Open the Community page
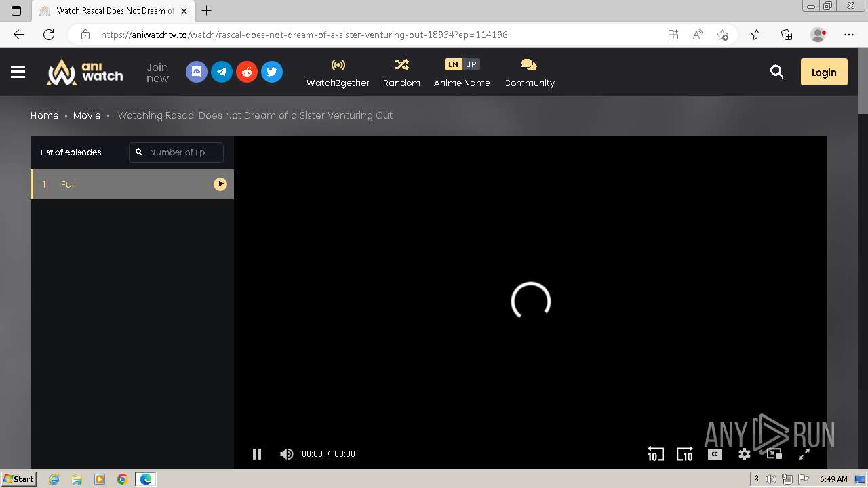This screenshot has height=488, width=868. (x=529, y=73)
